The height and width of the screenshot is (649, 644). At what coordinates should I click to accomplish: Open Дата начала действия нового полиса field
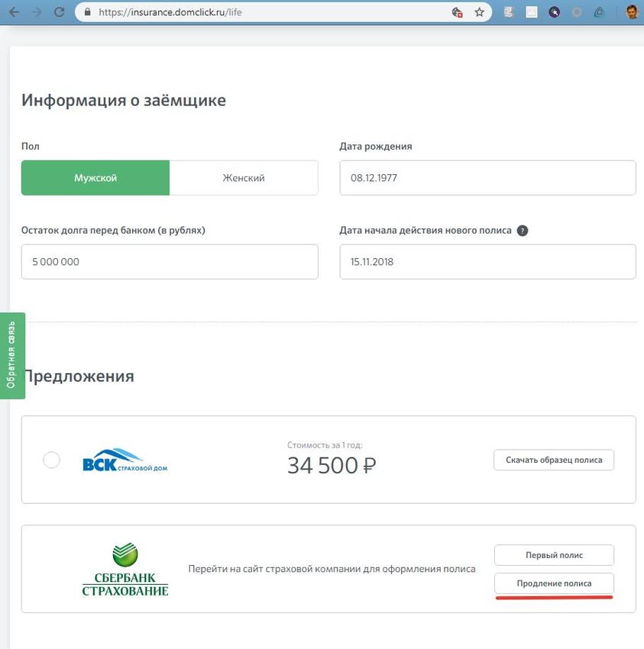pyautogui.click(x=487, y=262)
